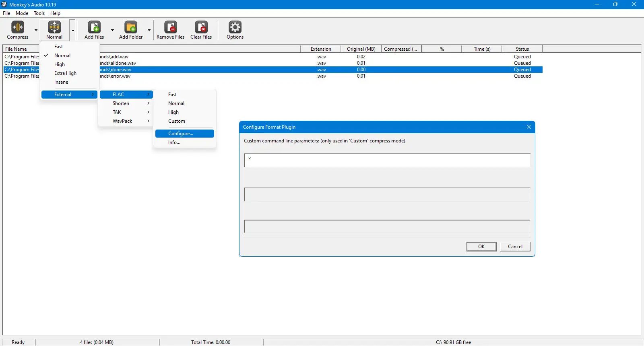This screenshot has height=346, width=644.
Task: Open the FLAC submenu
Action: click(126, 95)
